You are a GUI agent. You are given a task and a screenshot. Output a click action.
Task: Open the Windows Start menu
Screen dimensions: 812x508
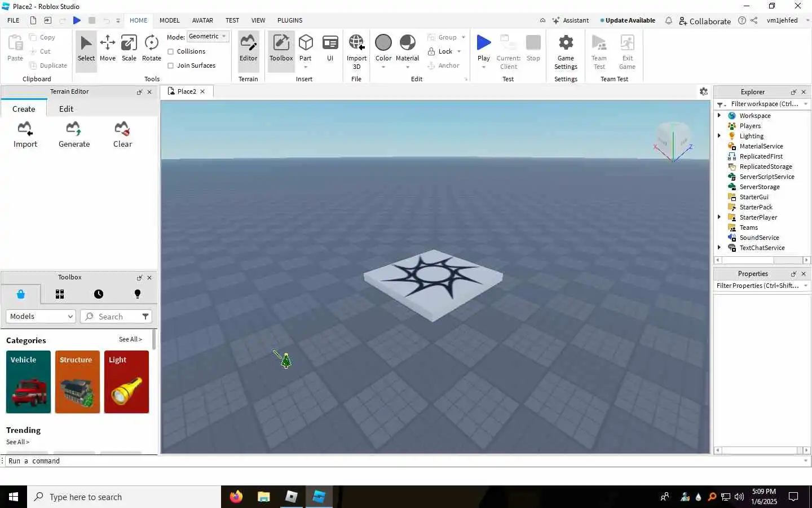[14, 497]
